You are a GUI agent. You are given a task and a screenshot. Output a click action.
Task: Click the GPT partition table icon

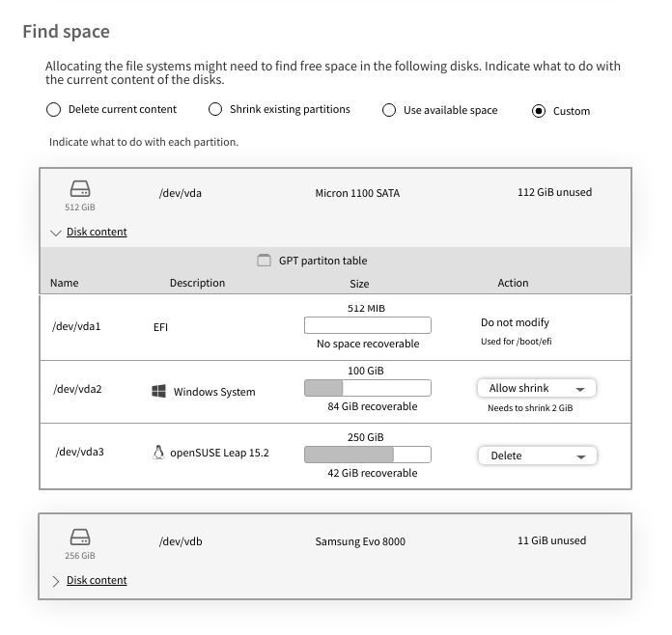[264, 261]
